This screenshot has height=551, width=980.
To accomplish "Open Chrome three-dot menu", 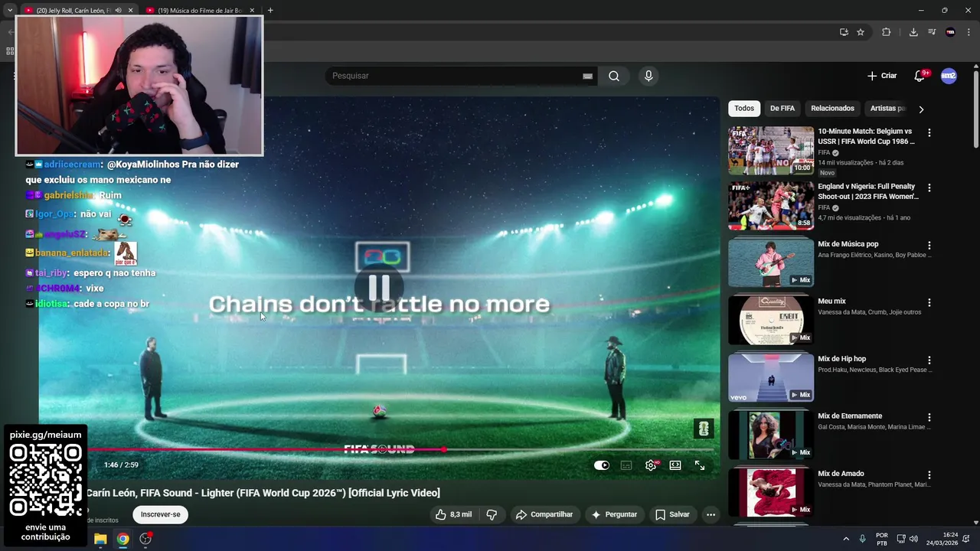I will click(969, 32).
